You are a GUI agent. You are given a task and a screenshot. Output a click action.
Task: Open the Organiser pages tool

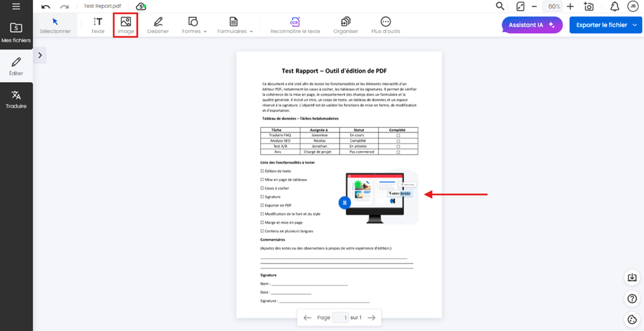(345, 25)
